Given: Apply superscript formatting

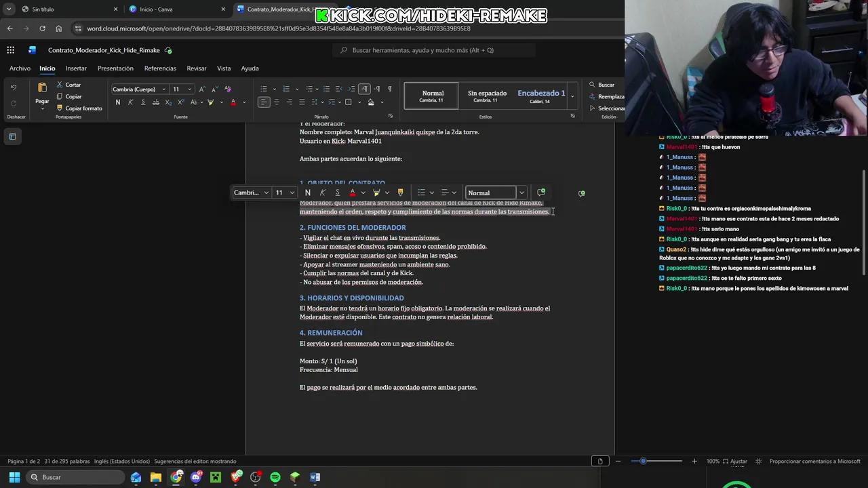Looking at the screenshot, I should [x=181, y=102].
